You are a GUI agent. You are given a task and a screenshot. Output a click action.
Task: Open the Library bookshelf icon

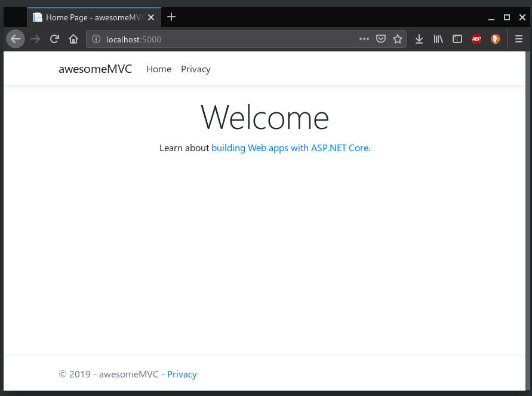coord(438,39)
